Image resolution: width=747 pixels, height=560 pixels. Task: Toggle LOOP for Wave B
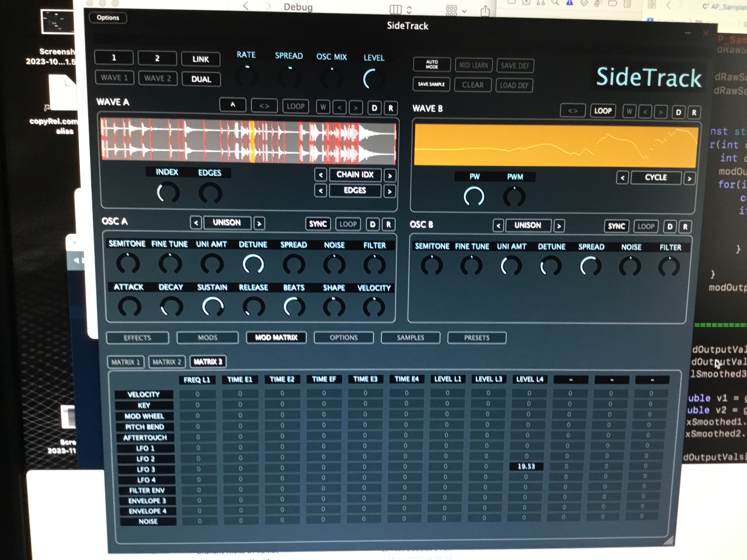[603, 111]
